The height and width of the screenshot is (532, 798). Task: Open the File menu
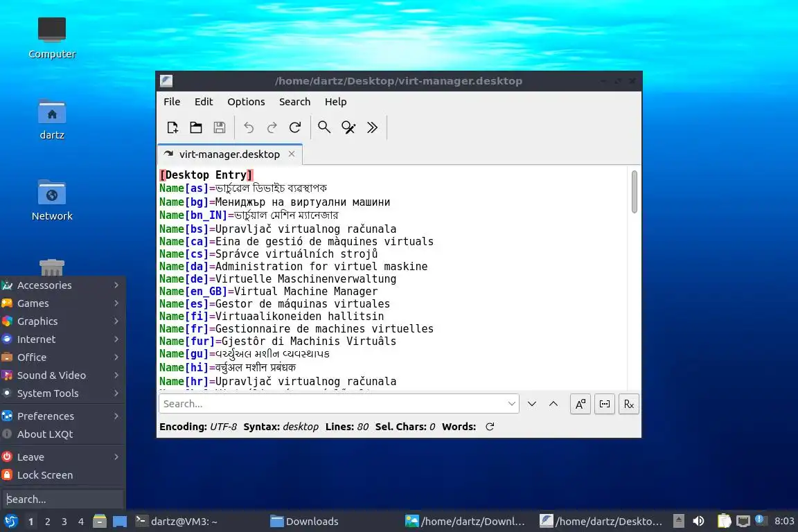[x=172, y=102]
